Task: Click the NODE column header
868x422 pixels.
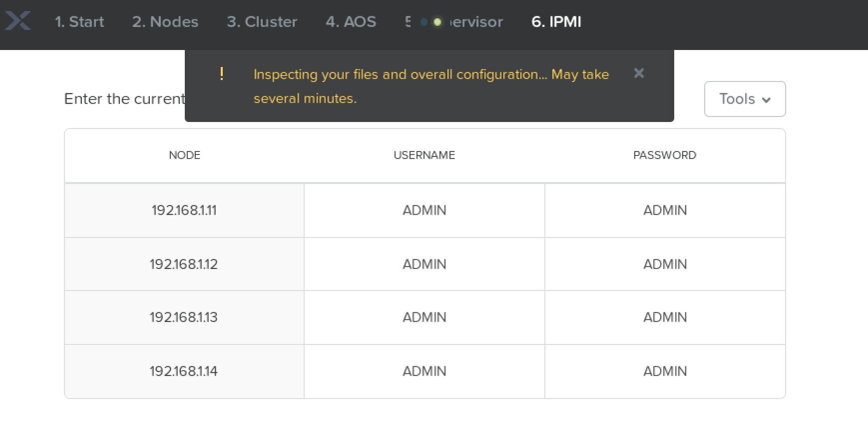Action: click(x=184, y=155)
